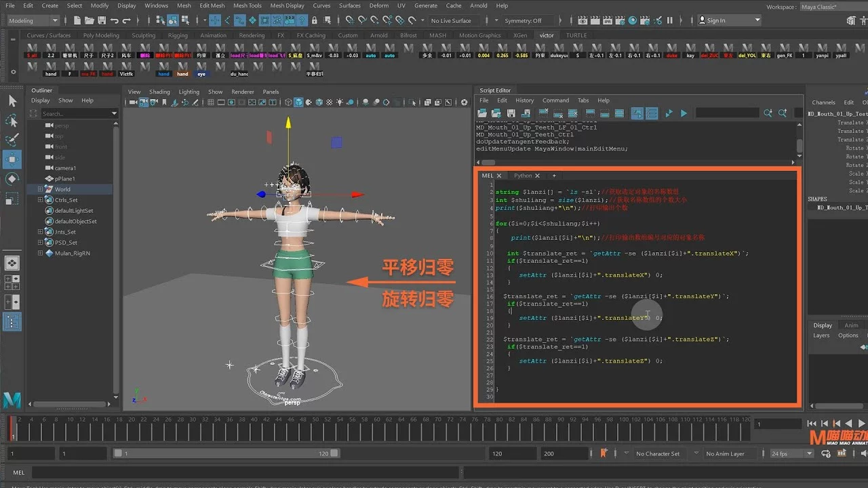Image resolution: width=868 pixels, height=488 pixels.
Task: Open Channels menu in Channel Box
Action: [x=823, y=102]
